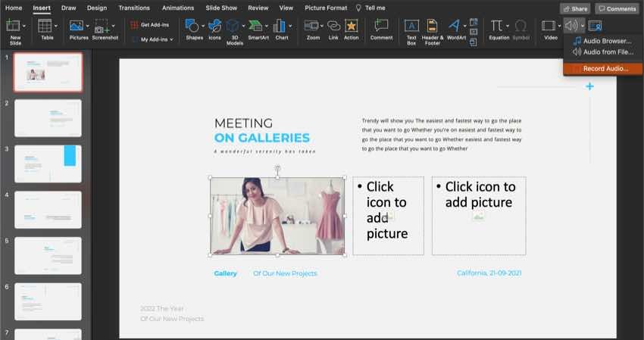
Task: Select Audio from File... menu entry
Action: [608, 51]
